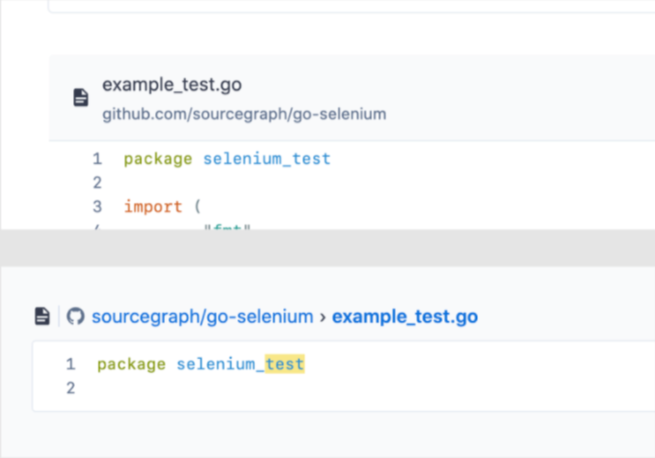Click the file icon left of the GitHub logo
This screenshot has height=458, width=655.
[42, 317]
